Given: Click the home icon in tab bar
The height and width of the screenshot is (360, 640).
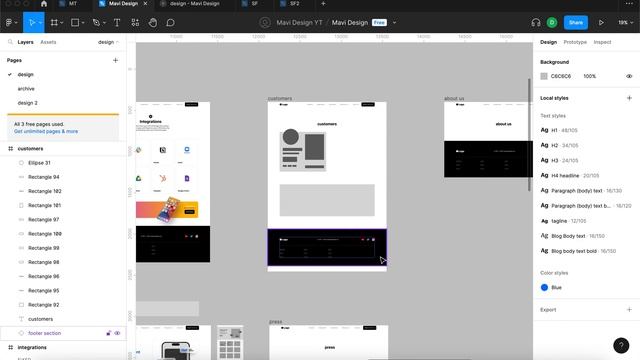Looking at the screenshot, I should click(x=44, y=4).
